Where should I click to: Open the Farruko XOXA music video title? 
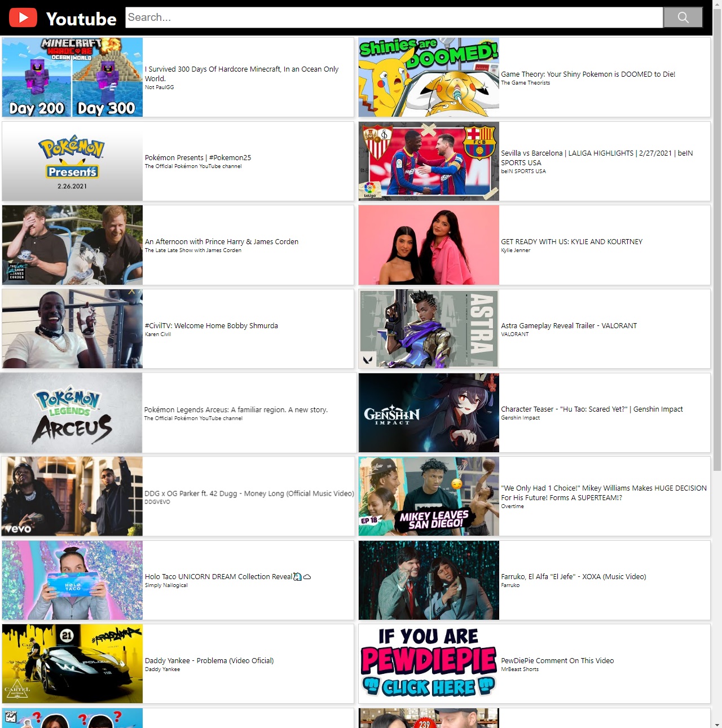pyautogui.click(x=574, y=576)
